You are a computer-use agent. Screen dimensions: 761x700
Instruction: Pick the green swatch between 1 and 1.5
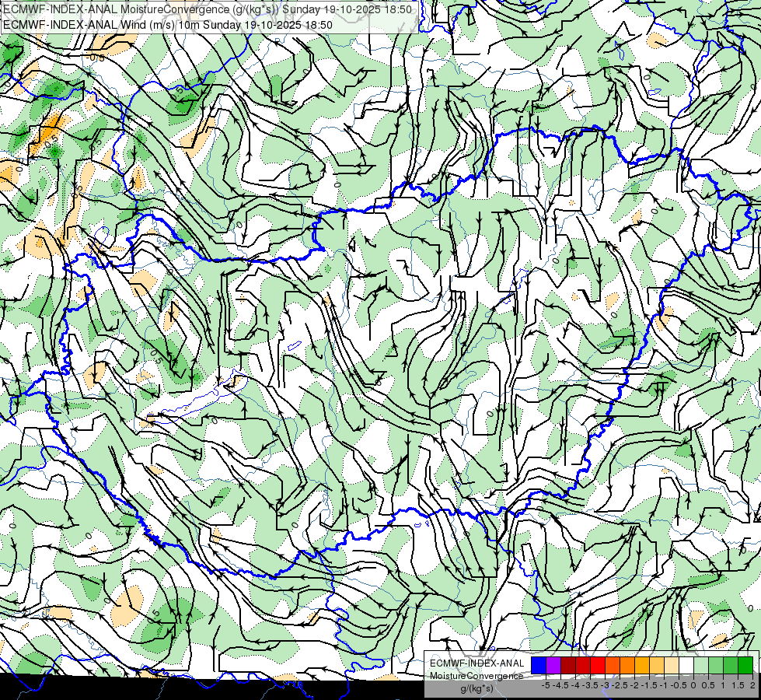coord(731,666)
